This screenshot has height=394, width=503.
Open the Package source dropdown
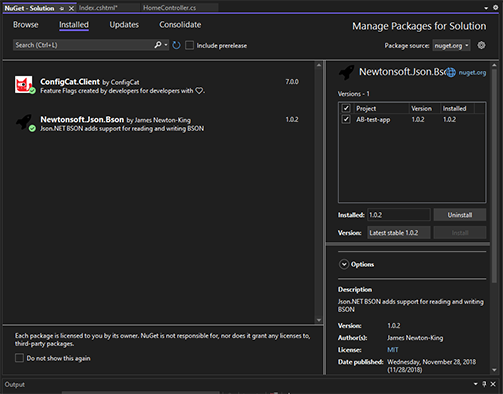pyautogui.click(x=451, y=46)
